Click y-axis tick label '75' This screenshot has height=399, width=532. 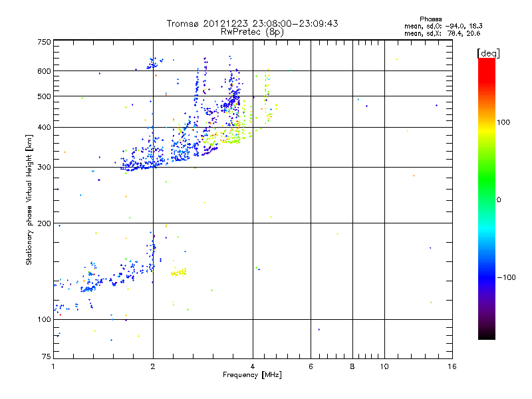pos(47,356)
